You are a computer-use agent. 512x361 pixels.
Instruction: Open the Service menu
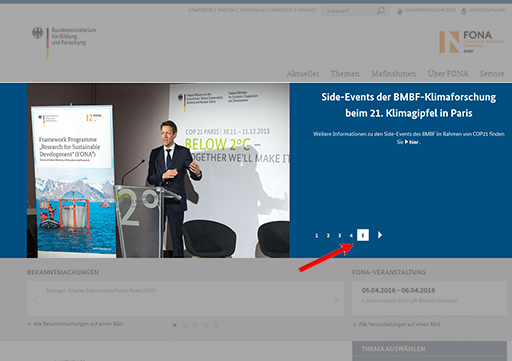click(492, 74)
